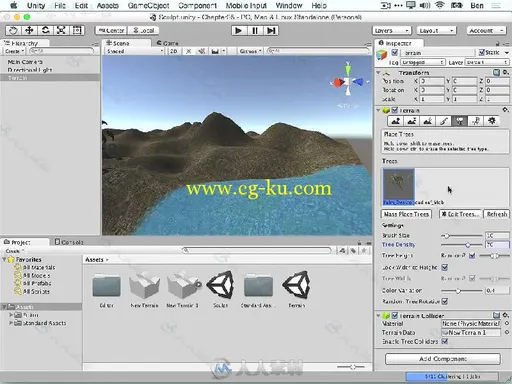Select the Smooth Height terrain tool
512x384 pixels.
tap(428, 121)
